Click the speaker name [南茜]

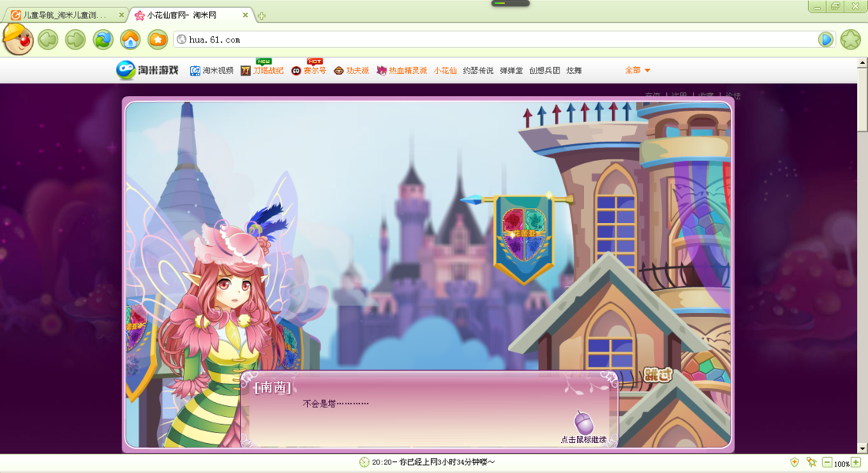[272, 387]
